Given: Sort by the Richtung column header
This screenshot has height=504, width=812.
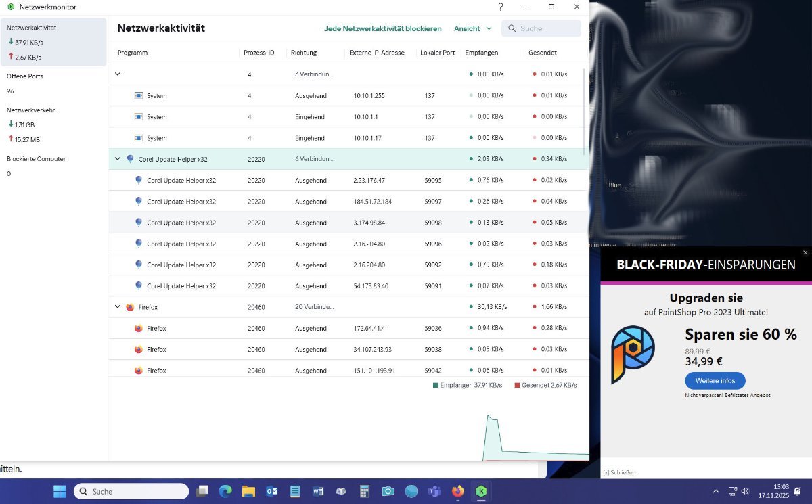Looking at the screenshot, I should click(x=303, y=52).
